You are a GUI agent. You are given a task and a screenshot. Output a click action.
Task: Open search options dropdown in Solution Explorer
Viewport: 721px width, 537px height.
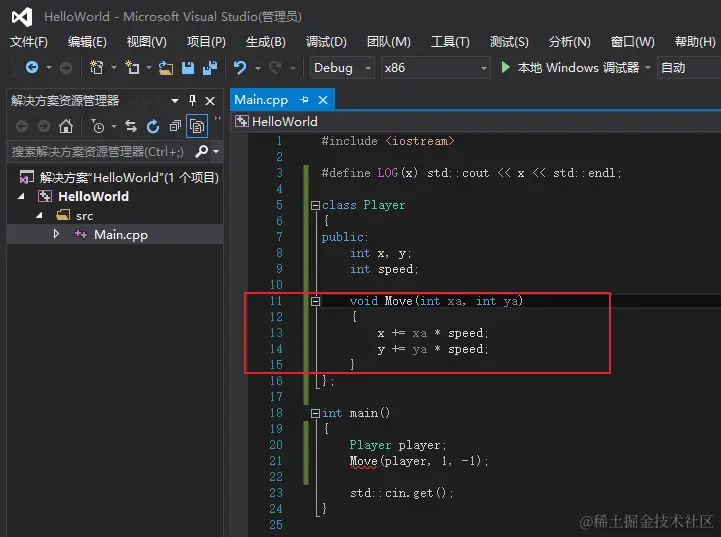(x=216, y=151)
